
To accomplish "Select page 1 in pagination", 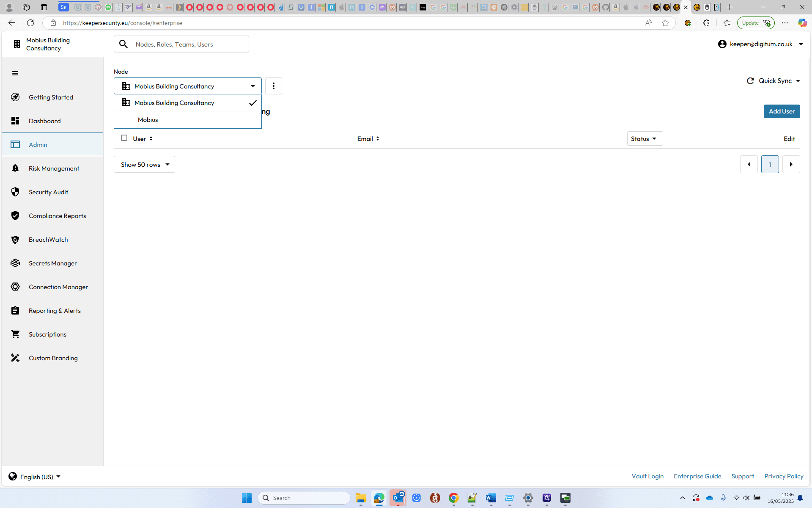I will coord(770,164).
